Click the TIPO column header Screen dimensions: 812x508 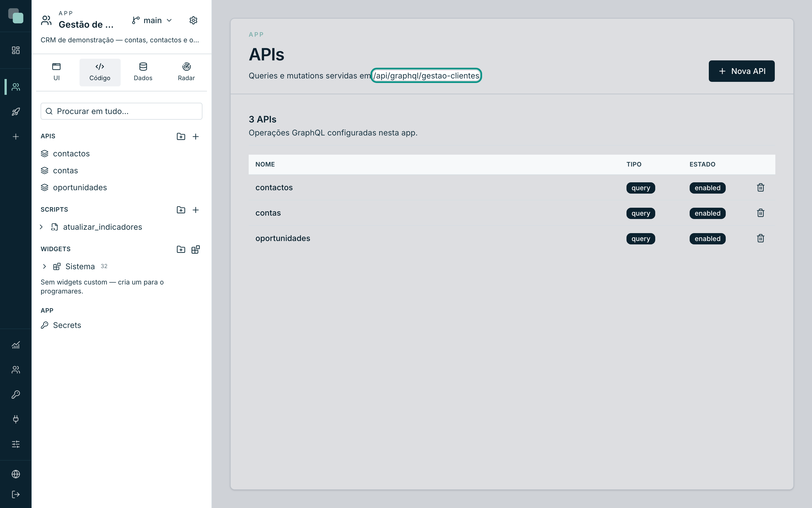(x=634, y=164)
